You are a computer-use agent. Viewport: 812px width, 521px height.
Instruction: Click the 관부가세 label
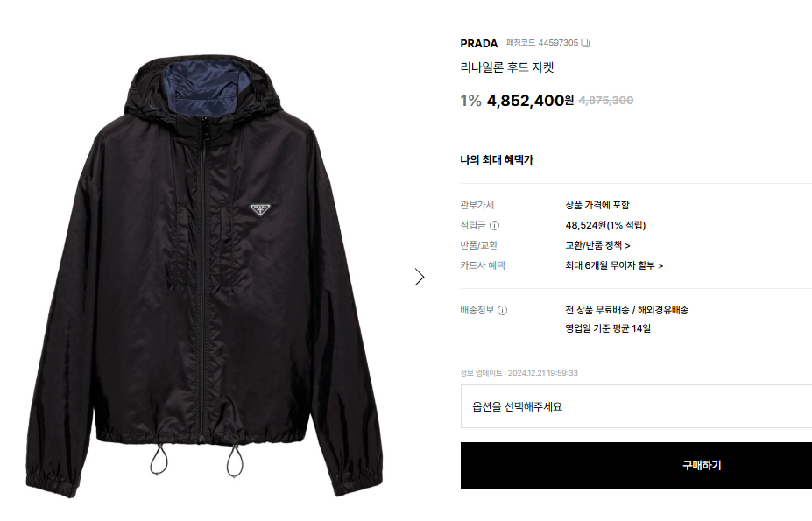[x=477, y=205]
